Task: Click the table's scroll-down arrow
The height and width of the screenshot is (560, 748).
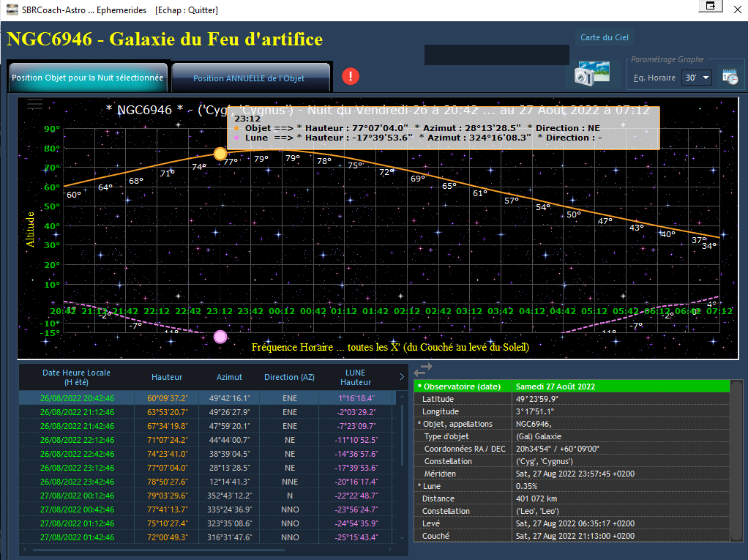Action: [402, 538]
